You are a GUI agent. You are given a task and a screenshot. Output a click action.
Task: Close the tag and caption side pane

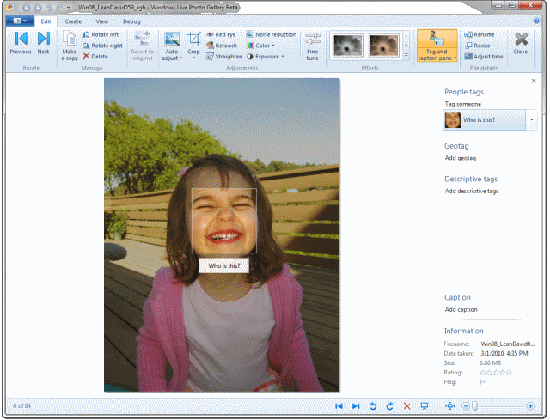[534, 81]
